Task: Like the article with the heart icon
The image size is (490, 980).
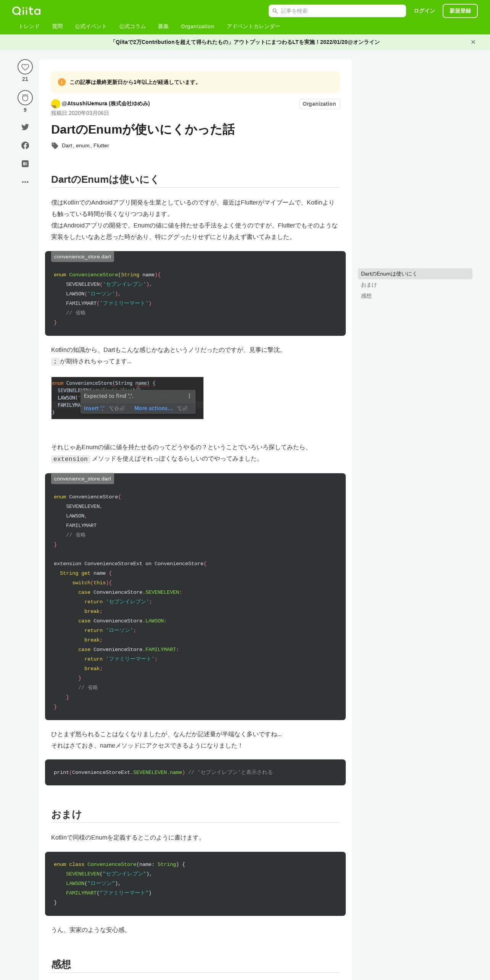Action: click(25, 67)
